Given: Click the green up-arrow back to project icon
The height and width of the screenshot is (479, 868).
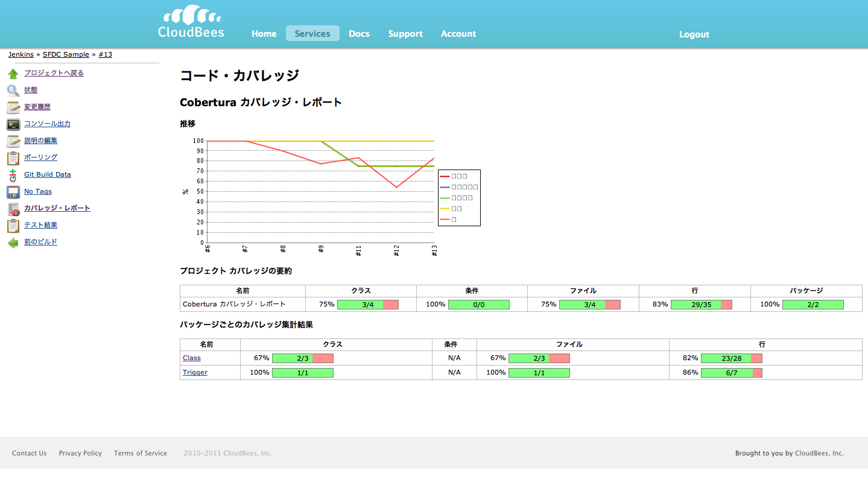Looking at the screenshot, I should 13,74.
